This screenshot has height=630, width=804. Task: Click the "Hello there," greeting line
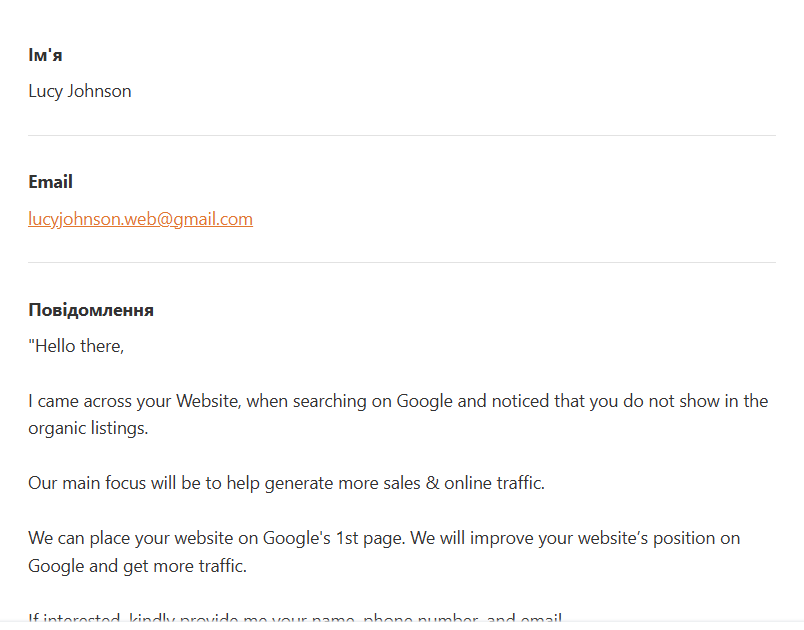[x=76, y=346]
